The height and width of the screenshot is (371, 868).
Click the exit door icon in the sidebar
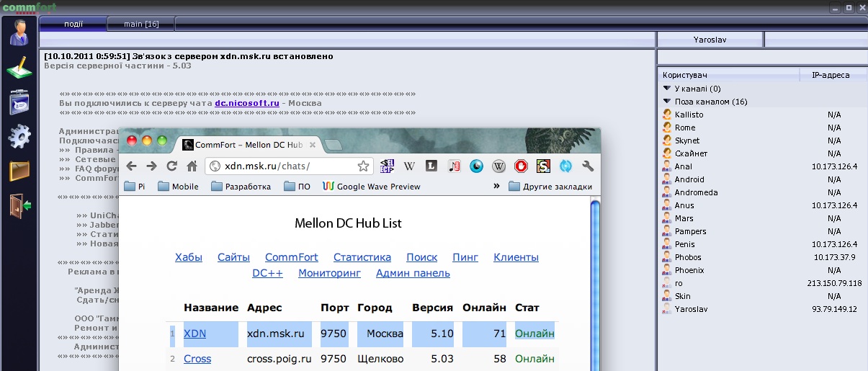[19, 205]
